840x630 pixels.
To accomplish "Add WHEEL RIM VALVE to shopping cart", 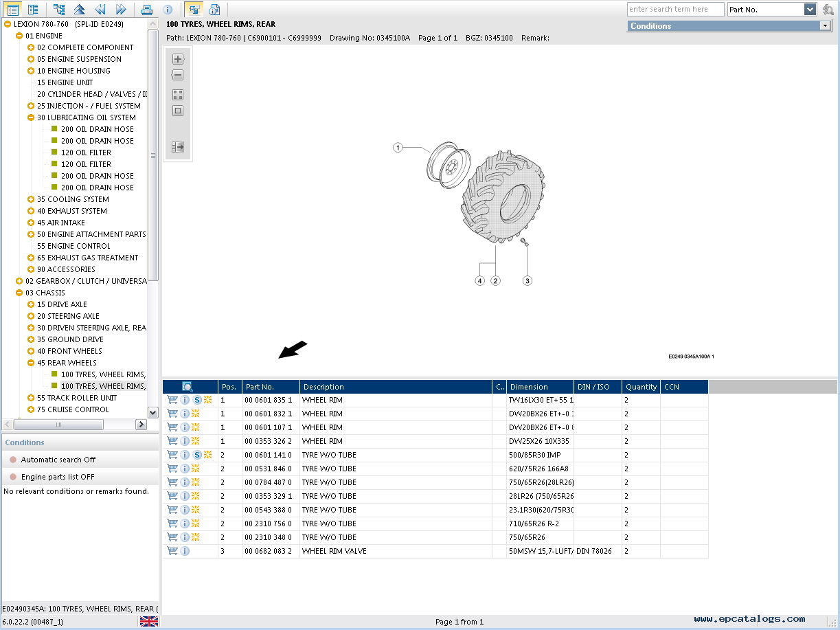I will (x=172, y=551).
